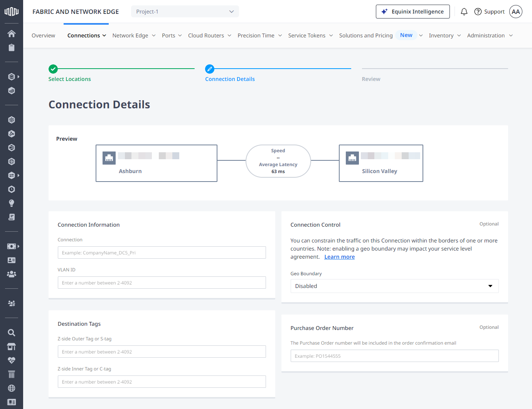Screen dimensions: 532x409
Task: Open the bar-chart hexagon sidebar icon
Action: pyautogui.click(x=12, y=91)
